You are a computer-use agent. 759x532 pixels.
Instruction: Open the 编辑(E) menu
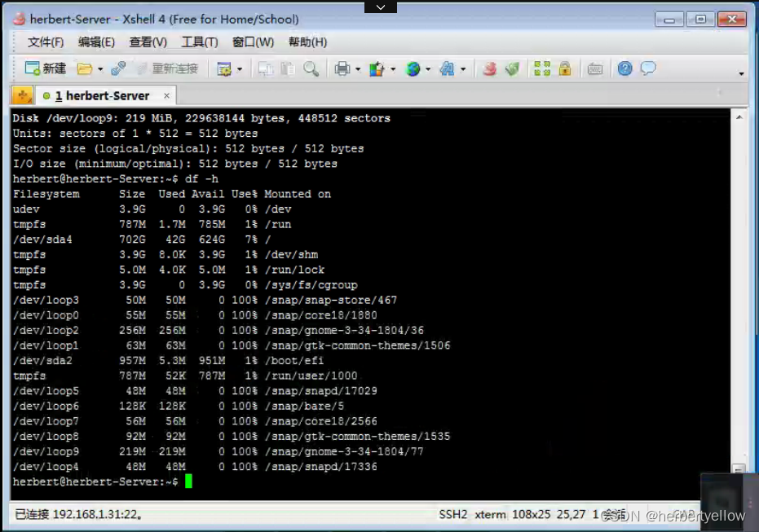tap(96, 42)
